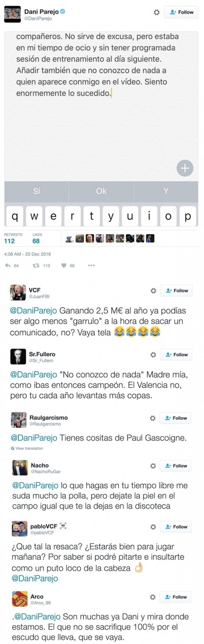Like the tweet using the heart icon
This screenshot has height=644, width=204.
tap(64, 265)
